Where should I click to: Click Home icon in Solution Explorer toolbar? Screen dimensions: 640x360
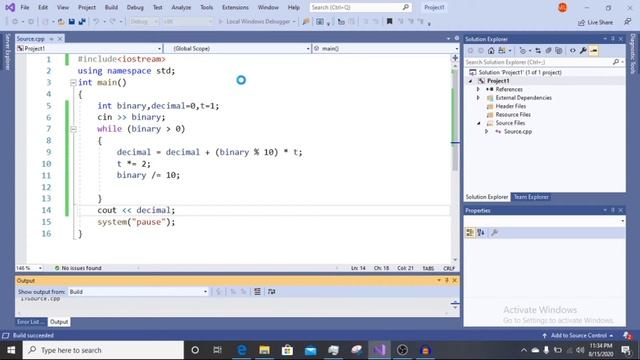tap(491, 51)
